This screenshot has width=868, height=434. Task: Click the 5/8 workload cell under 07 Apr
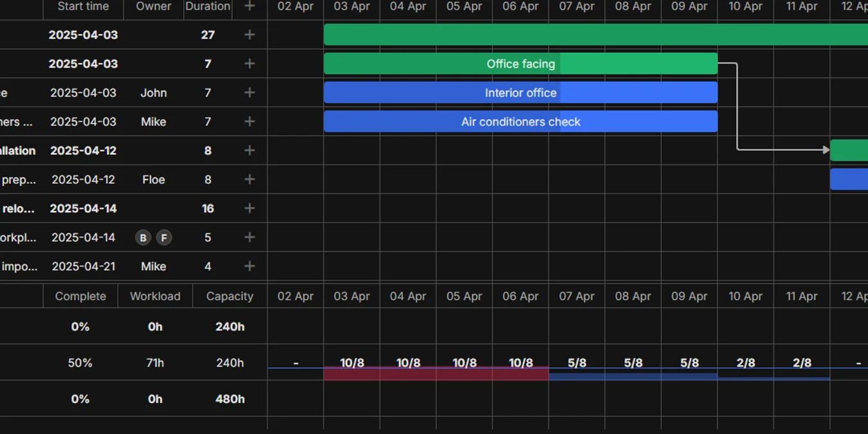click(577, 363)
